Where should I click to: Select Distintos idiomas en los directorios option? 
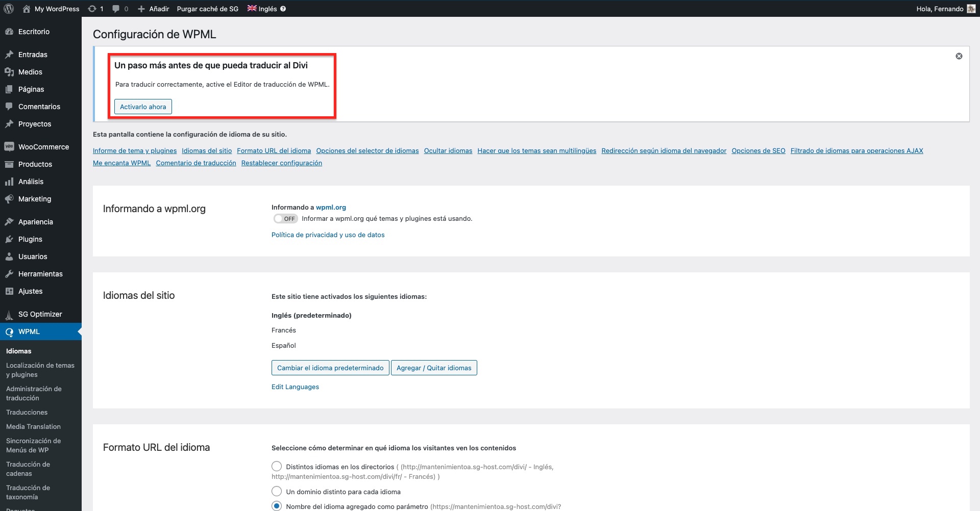point(277,467)
